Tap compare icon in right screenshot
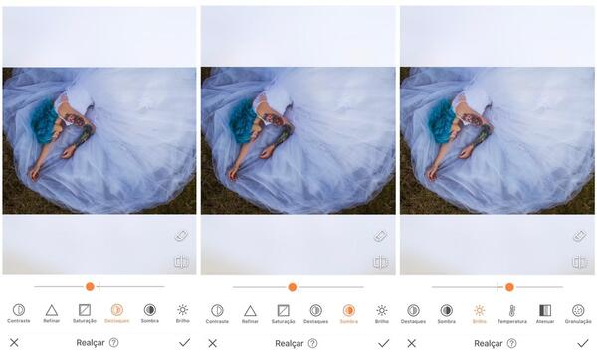The width and height of the screenshot is (597, 364). click(x=580, y=262)
